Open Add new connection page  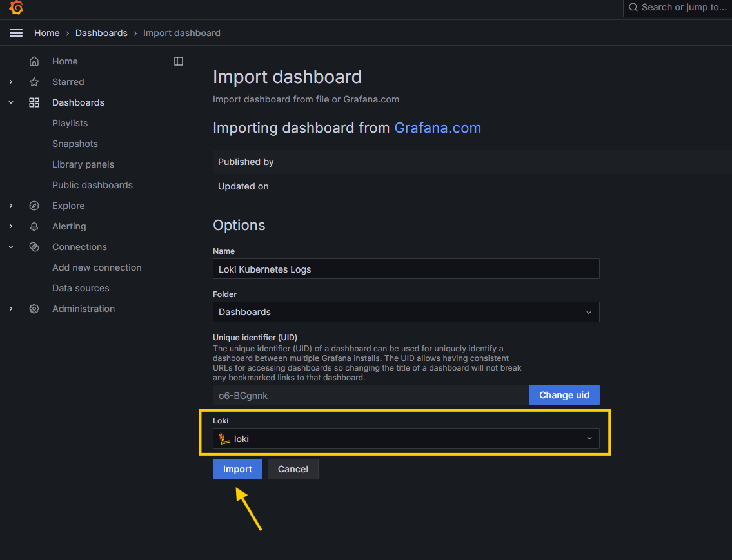[97, 267]
